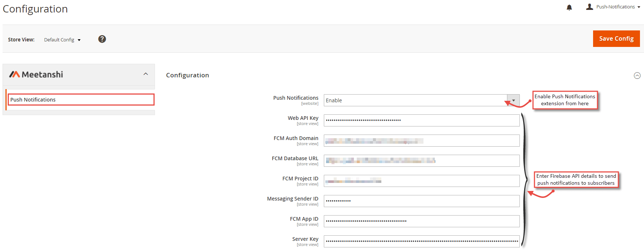Click the dropdown arrow beside Push Notifications field

(513, 100)
